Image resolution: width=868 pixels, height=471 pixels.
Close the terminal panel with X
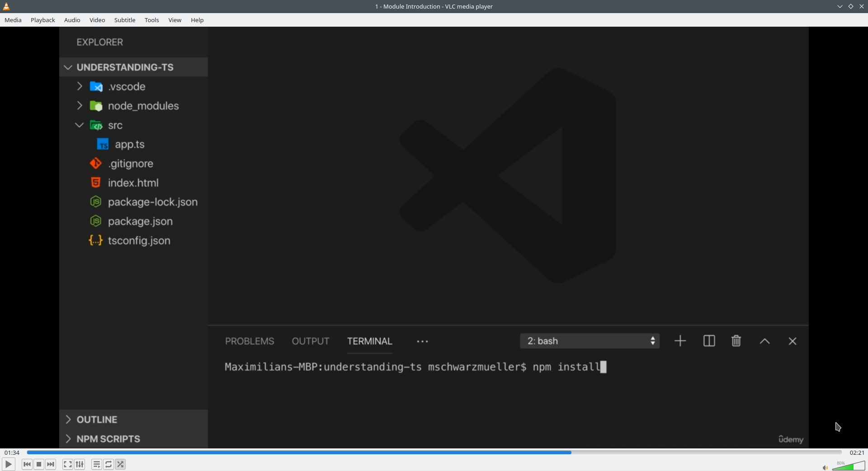pos(793,341)
